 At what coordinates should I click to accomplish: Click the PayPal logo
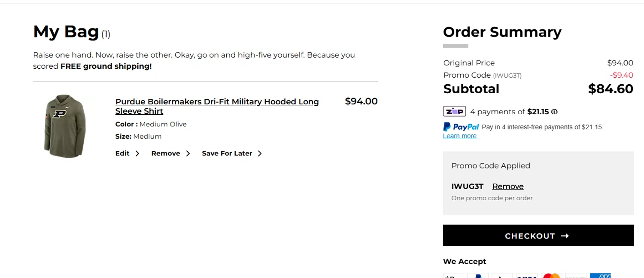(x=461, y=127)
